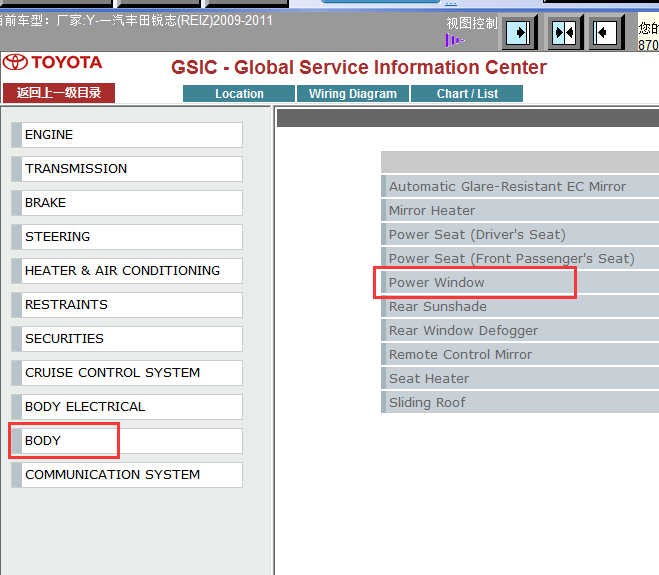Screen dimensions: 659x575
Task: Click the Toyota logo
Action: pos(52,63)
